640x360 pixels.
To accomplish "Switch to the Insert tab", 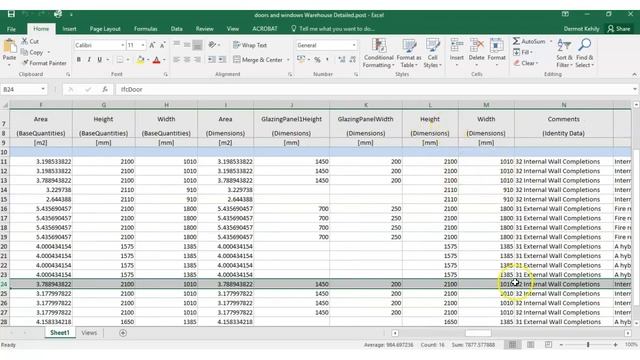I will click(x=69, y=29).
